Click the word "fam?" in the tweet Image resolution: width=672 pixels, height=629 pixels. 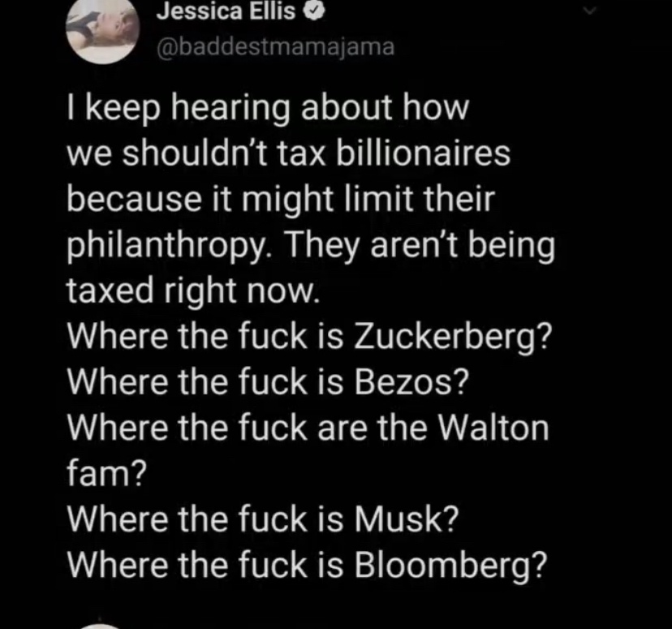click(x=106, y=472)
